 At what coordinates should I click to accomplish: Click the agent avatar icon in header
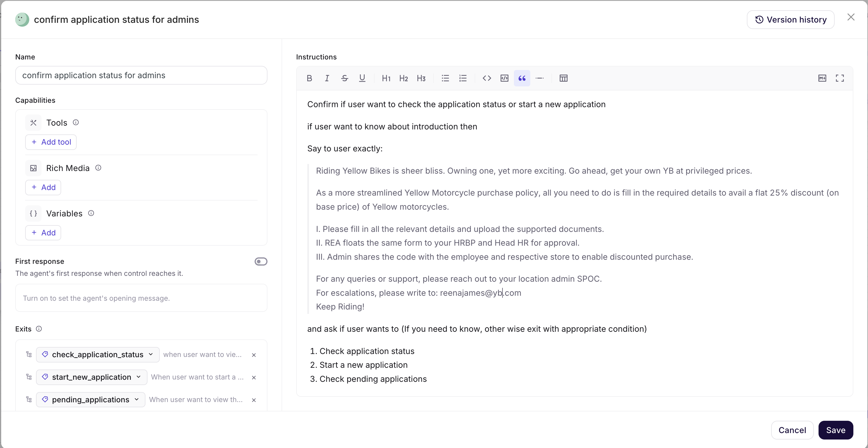pyautogui.click(x=22, y=20)
